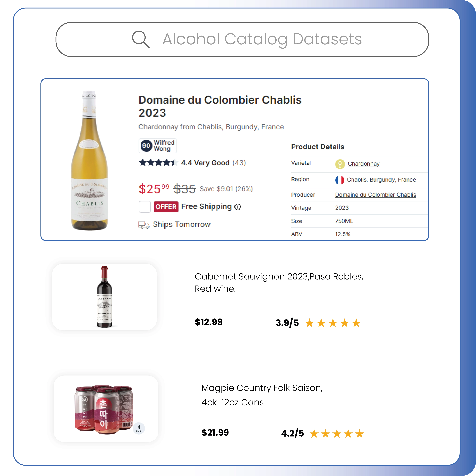The height and width of the screenshot is (476, 476).
Task: Click the France flag region icon
Action: tap(340, 180)
